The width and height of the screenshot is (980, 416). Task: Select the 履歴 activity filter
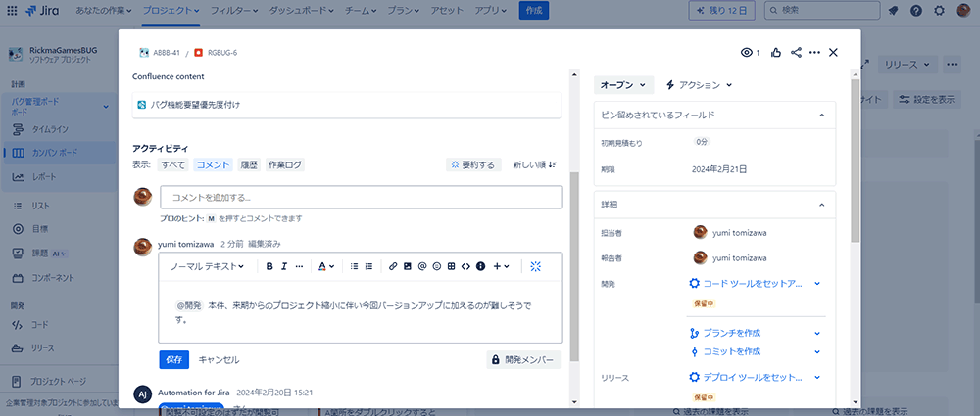(x=249, y=164)
